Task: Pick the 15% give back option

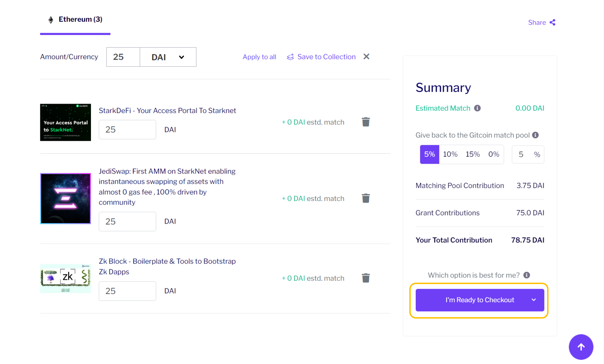Action: (x=473, y=155)
